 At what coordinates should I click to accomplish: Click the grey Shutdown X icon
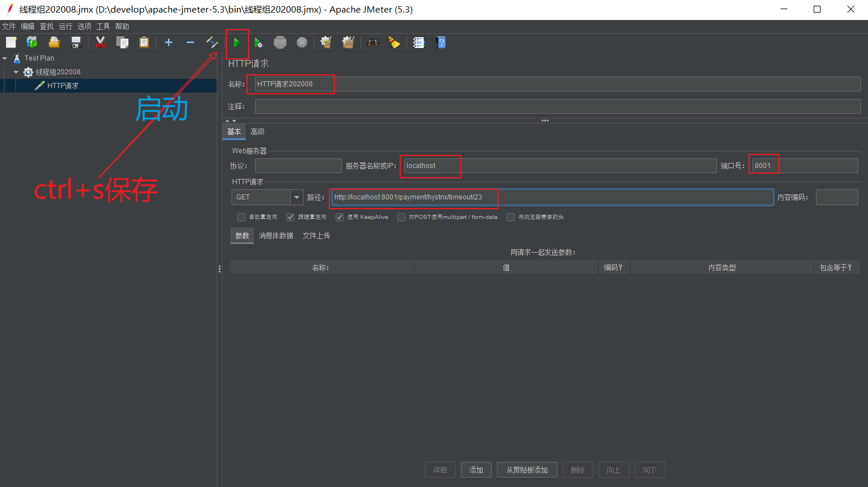point(302,42)
